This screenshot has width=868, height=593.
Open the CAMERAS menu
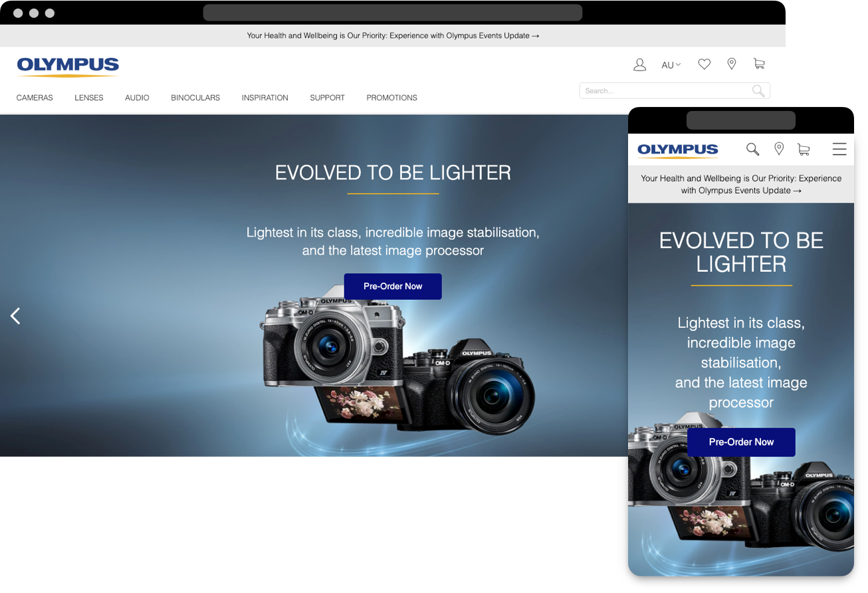point(35,98)
